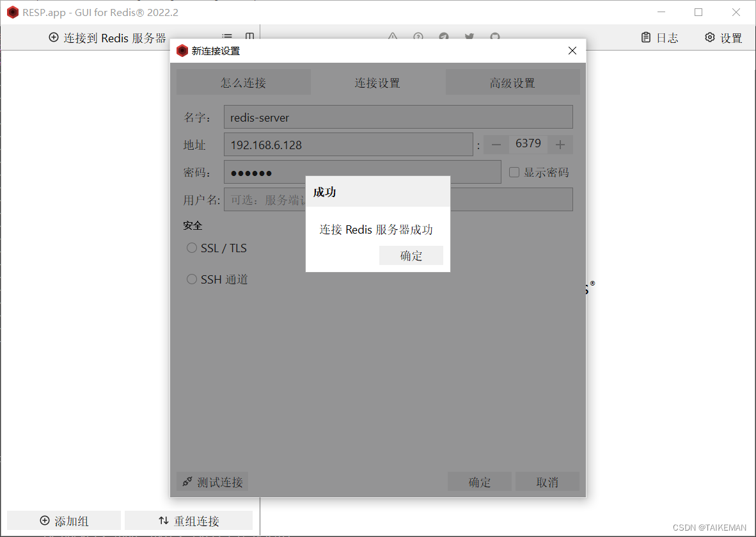Viewport: 756px width, 537px height.
Task: Click the plus-circle icon before 连接到 Redis
Action: pyautogui.click(x=54, y=37)
